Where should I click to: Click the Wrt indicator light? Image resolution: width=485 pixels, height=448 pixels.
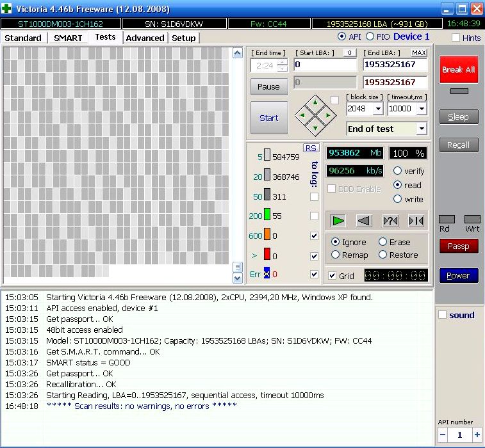click(x=472, y=219)
